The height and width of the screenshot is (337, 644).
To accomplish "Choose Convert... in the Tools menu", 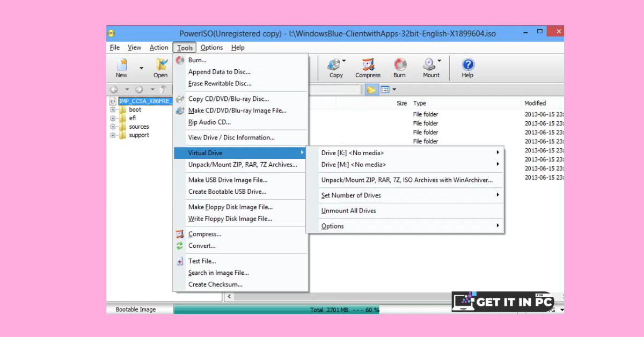I will [x=240, y=246].
